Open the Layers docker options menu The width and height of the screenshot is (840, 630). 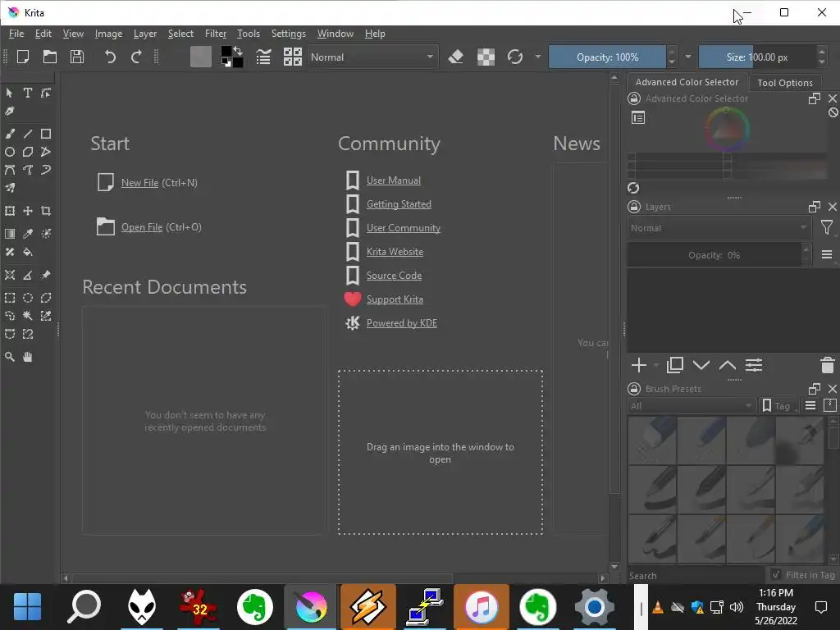(827, 255)
